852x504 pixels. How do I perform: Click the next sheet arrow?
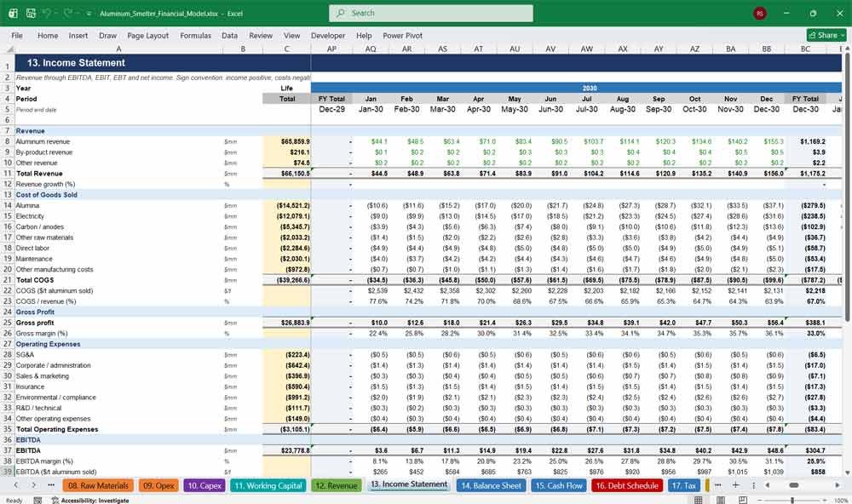coord(34,485)
